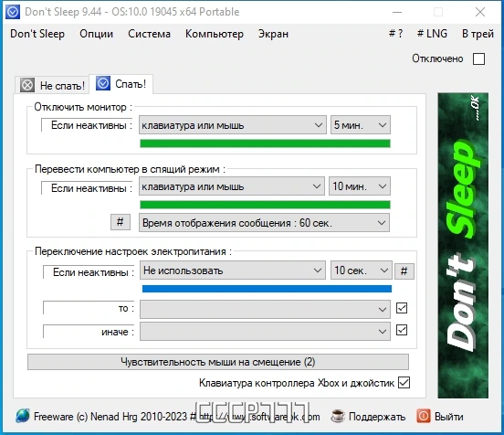
Task: Open the # LNG language menu
Action: pyautogui.click(x=432, y=34)
